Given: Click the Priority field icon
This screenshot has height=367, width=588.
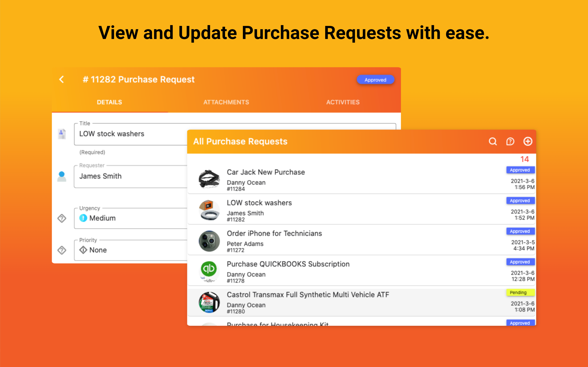Looking at the screenshot, I should click(61, 250).
